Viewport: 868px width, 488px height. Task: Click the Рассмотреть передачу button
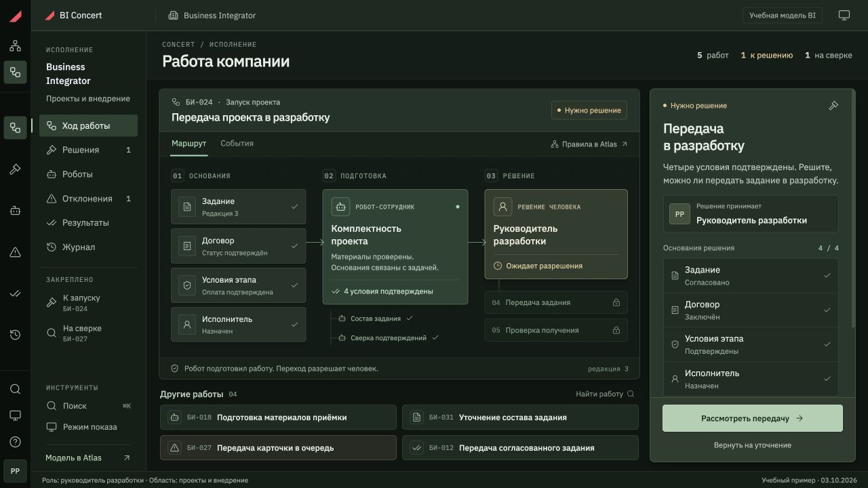753,418
